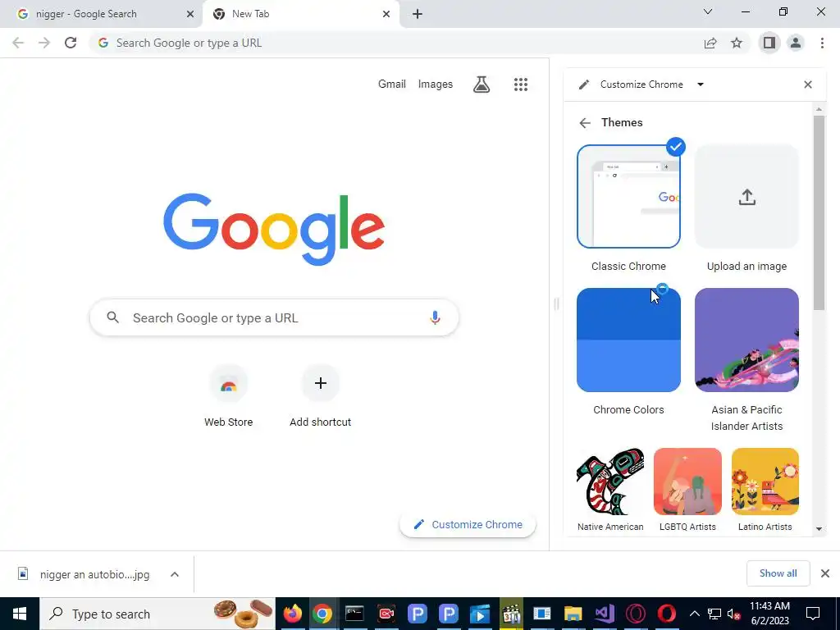Open Latino Artists theme collection

pyautogui.click(x=765, y=482)
